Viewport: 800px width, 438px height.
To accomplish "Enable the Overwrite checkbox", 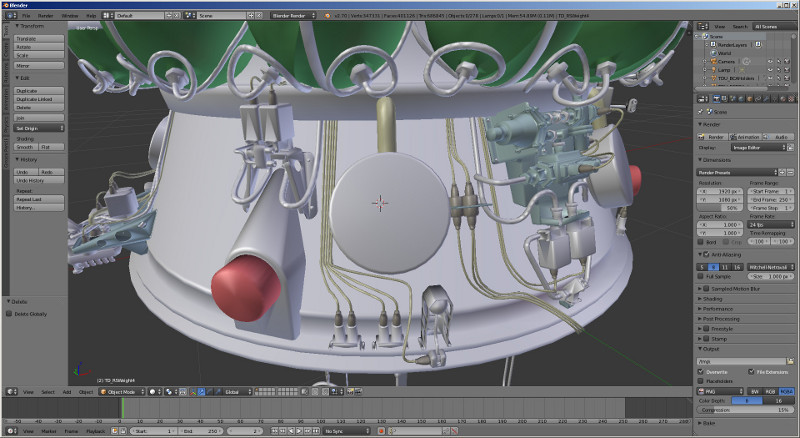I will (701, 371).
